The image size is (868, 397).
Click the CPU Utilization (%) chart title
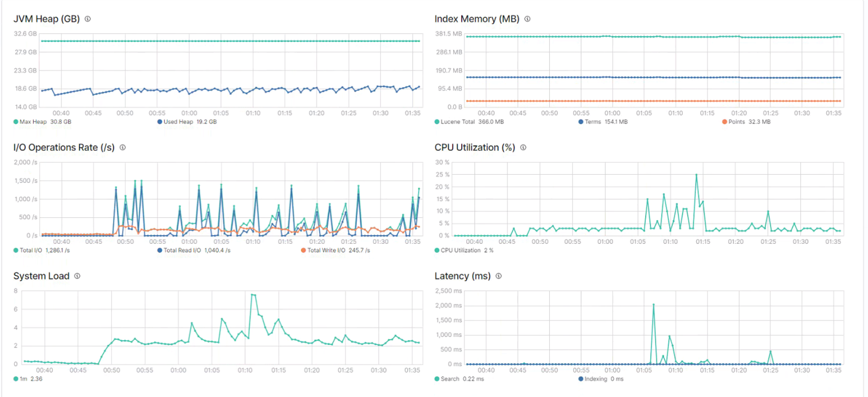pos(475,147)
